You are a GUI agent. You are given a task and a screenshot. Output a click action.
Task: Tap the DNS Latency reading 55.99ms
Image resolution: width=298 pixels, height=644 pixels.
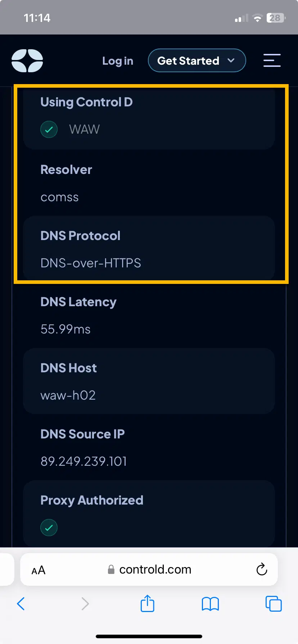pos(66,329)
